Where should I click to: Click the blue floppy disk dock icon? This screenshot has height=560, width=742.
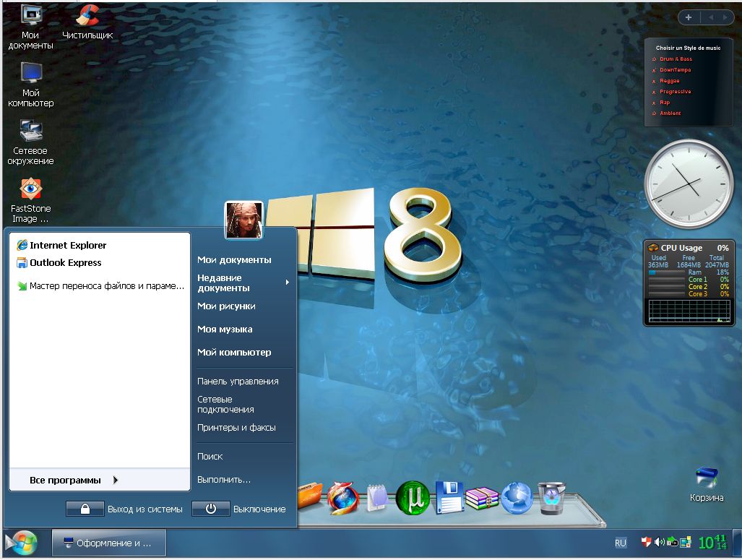click(449, 497)
